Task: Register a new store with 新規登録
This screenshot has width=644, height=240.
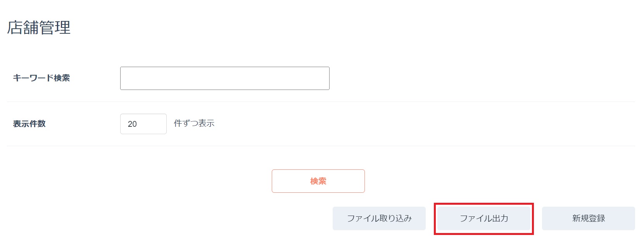Action: pyautogui.click(x=588, y=218)
